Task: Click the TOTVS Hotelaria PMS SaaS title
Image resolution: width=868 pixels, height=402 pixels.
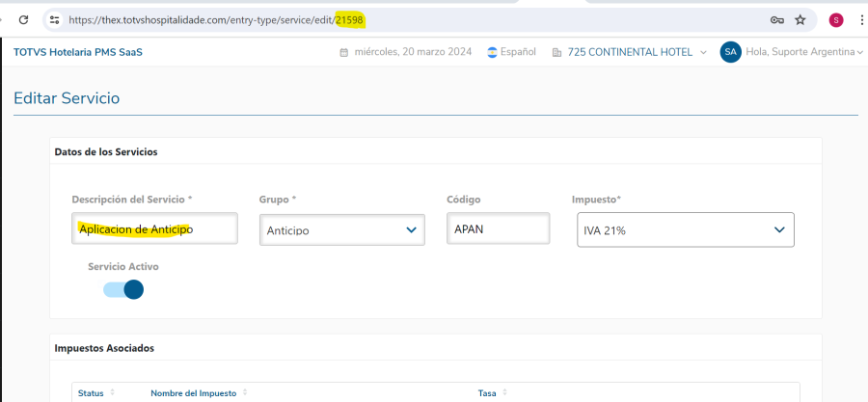Action: click(78, 52)
